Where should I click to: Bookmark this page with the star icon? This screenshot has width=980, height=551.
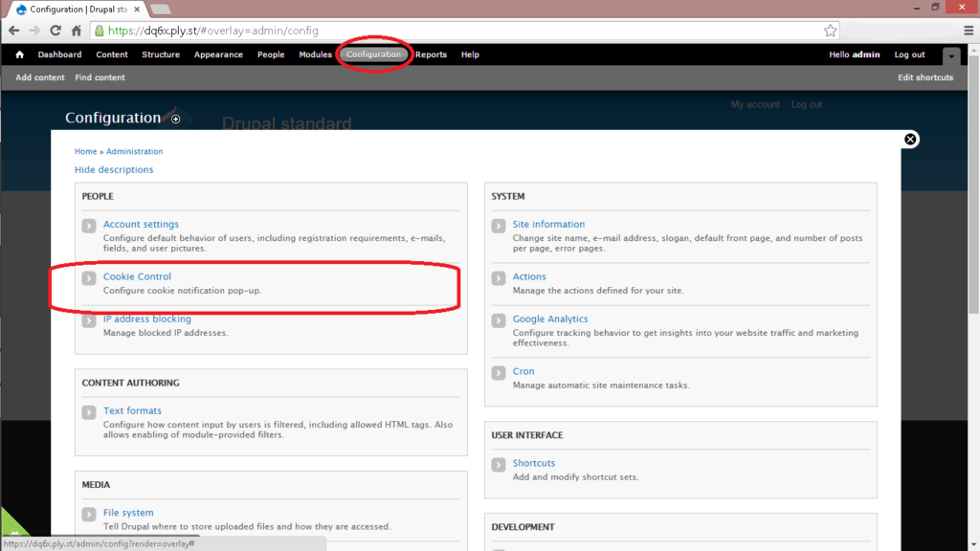click(x=830, y=31)
